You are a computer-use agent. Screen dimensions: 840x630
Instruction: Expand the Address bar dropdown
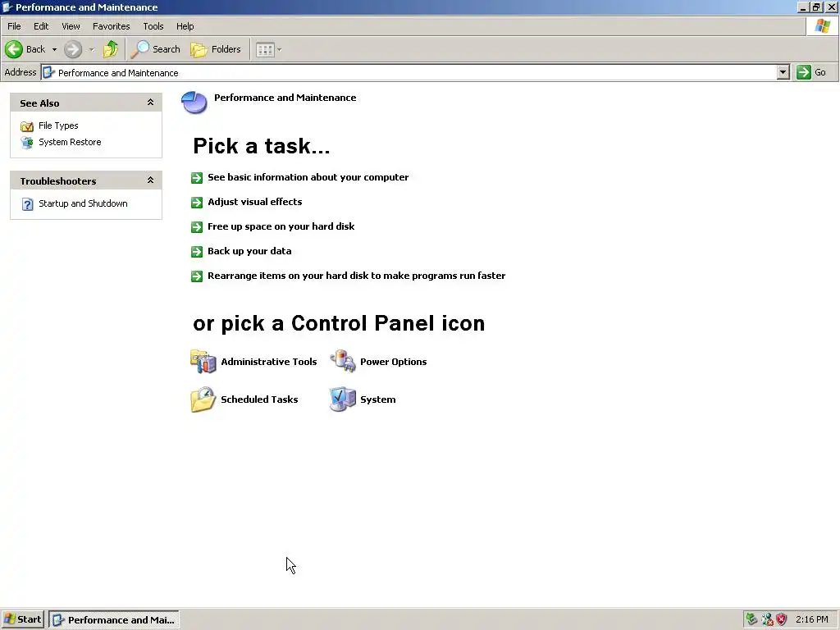783,72
